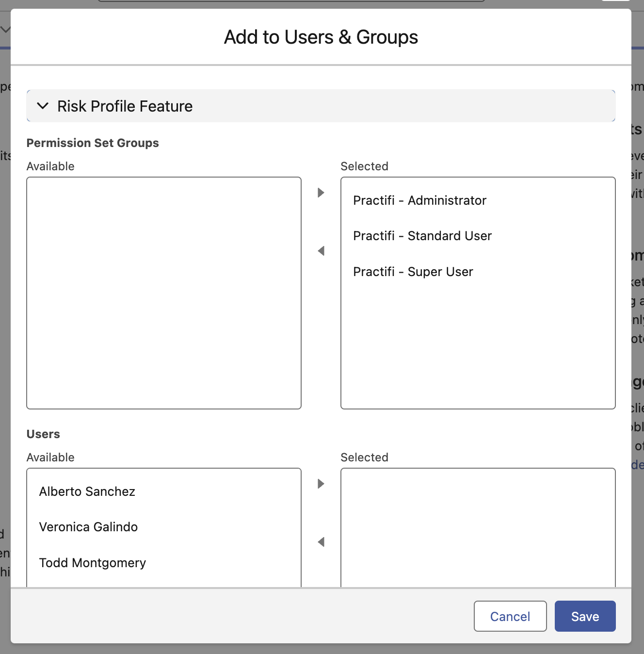Move permission set group to Selected arrow
Screen dimensions: 644x654
pos(321,193)
